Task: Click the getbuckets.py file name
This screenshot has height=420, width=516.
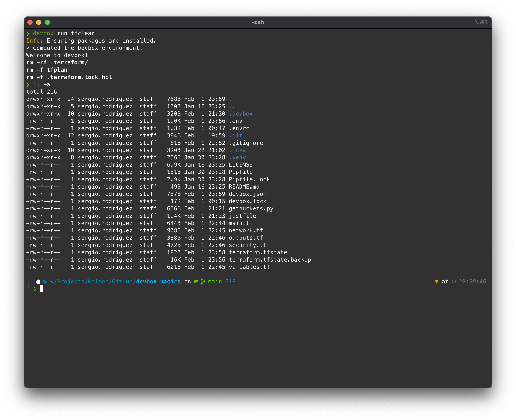Action: coord(251,208)
